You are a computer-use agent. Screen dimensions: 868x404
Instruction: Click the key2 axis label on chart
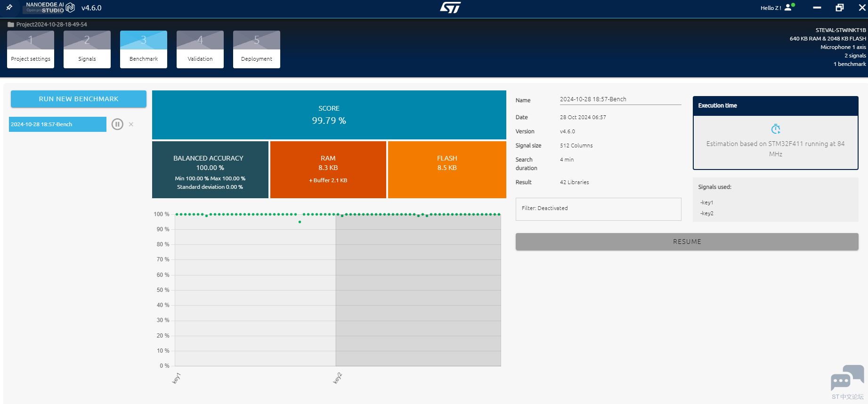(x=338, y=378)
